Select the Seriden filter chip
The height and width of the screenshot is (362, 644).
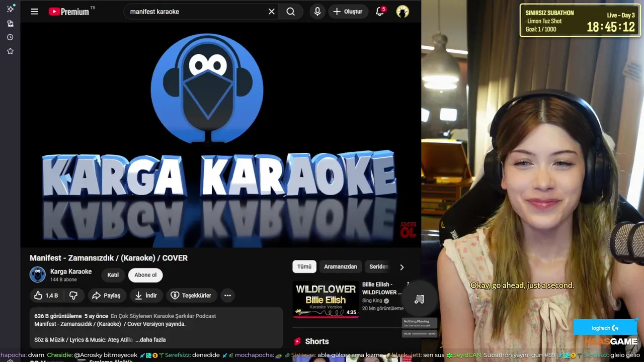379,267
